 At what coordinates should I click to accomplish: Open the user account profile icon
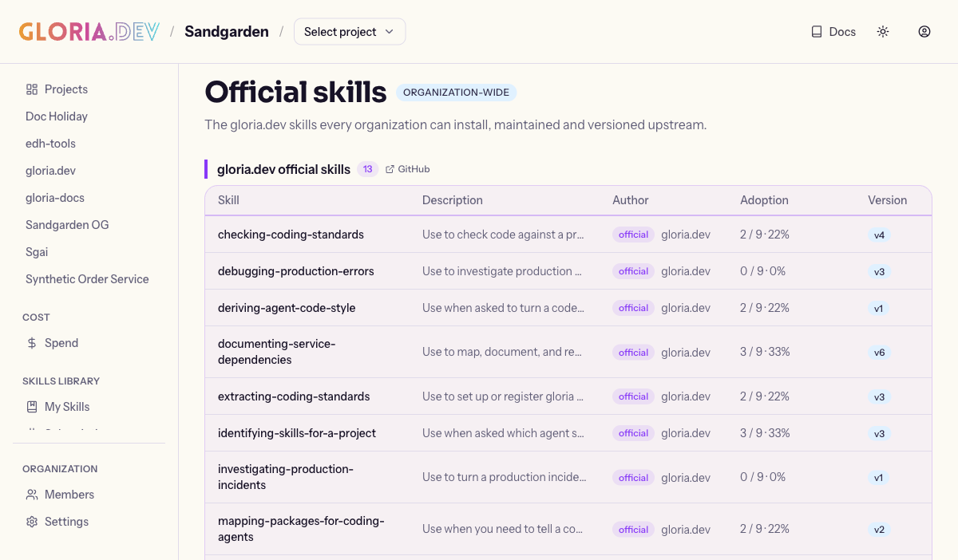click(x=924, y=32)
